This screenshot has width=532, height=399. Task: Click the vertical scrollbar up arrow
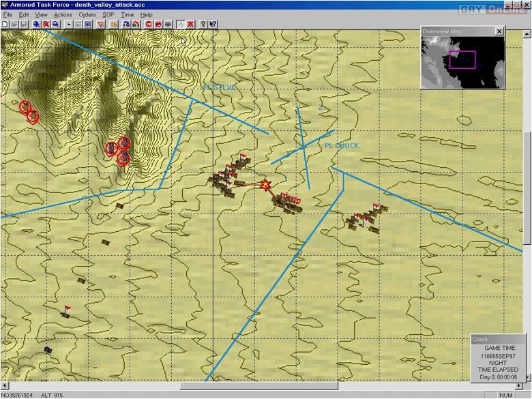527,34
